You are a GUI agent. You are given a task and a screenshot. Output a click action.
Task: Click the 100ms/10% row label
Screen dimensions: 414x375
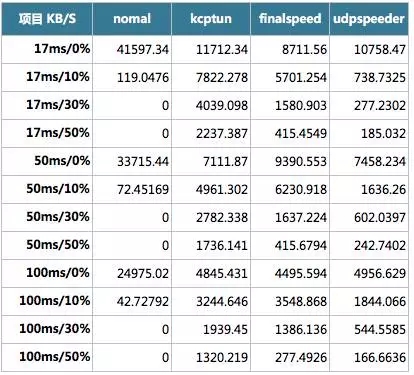[47, 301]
